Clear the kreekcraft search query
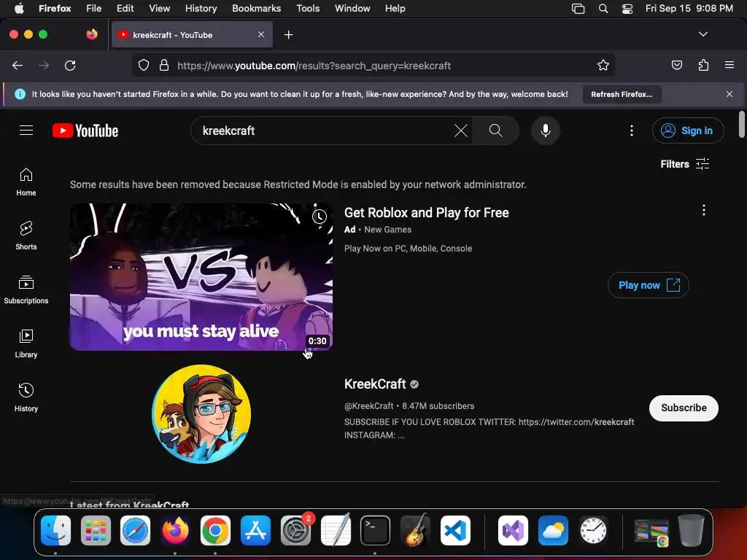 tap(461, 131)
